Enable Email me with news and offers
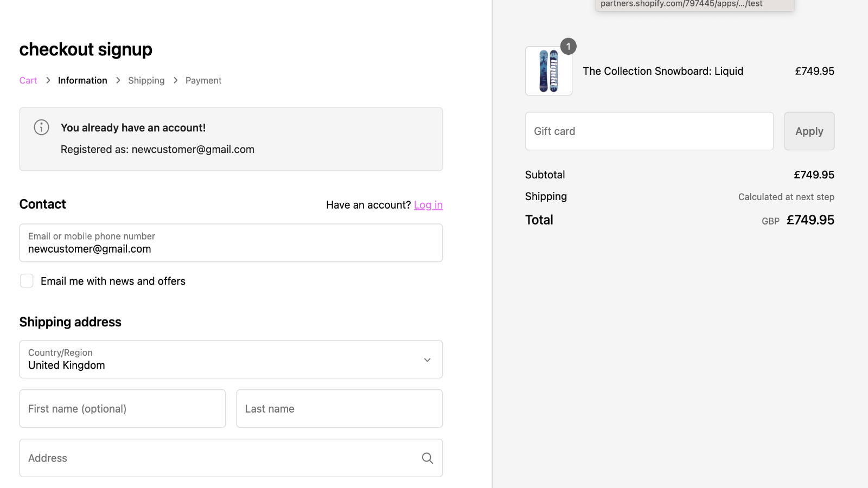 pos(27,281)
